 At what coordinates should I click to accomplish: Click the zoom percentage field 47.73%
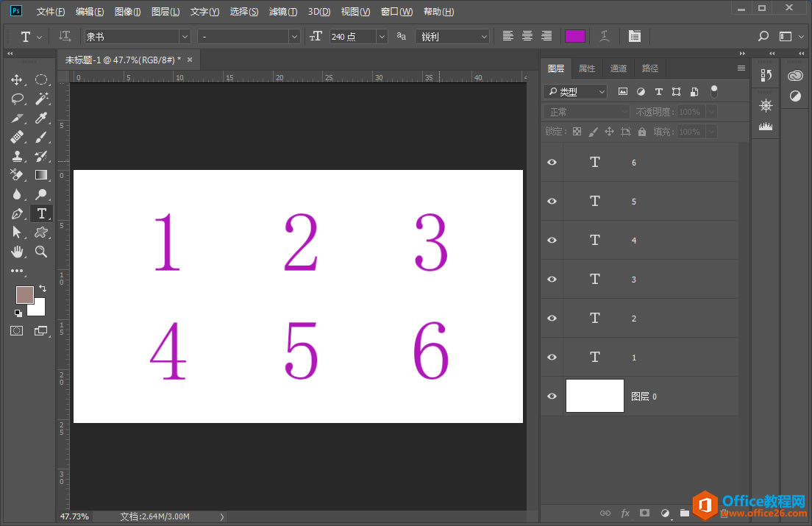click(74, 516)
